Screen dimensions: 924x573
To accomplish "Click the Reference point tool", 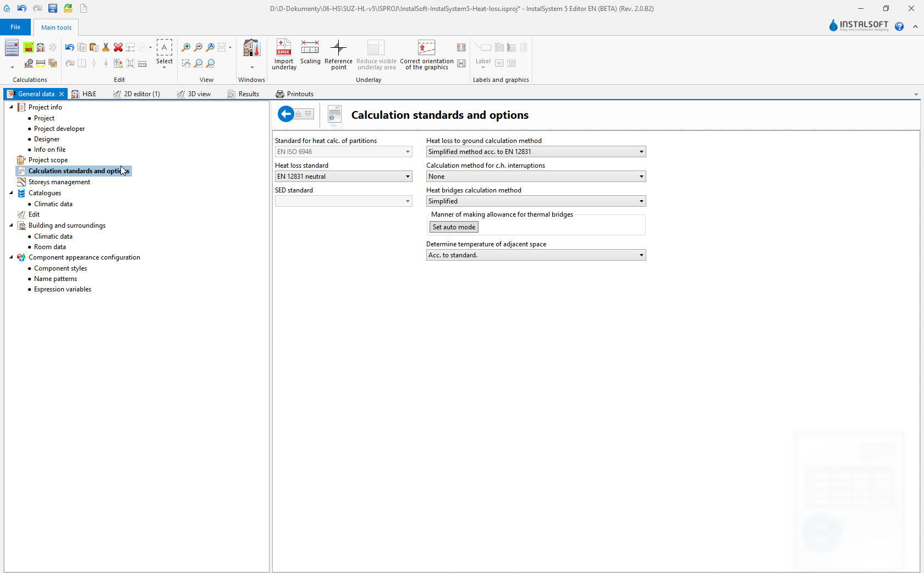I will 338,54.
